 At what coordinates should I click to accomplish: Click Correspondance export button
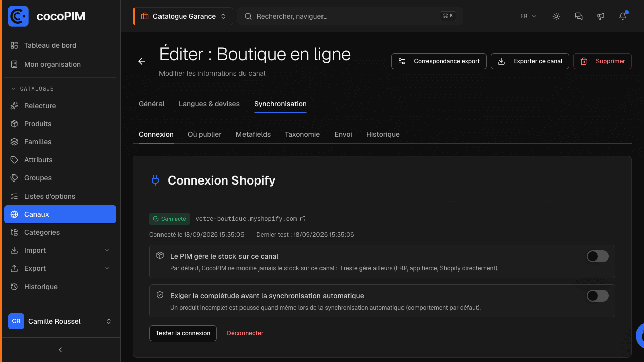click(439, 61)
